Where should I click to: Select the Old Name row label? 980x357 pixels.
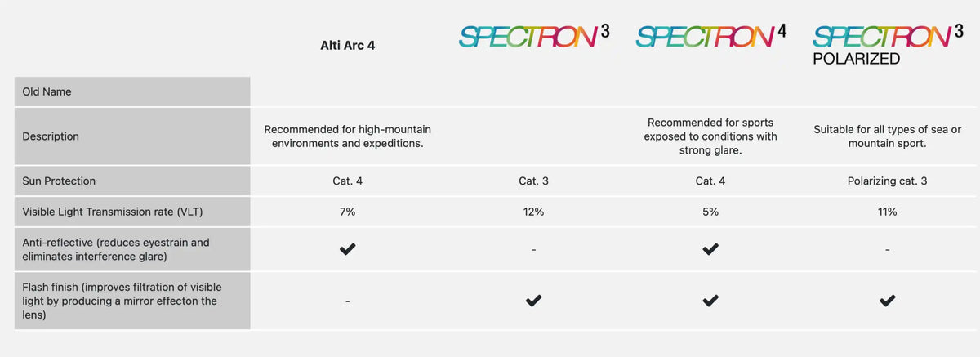point(47,91)
